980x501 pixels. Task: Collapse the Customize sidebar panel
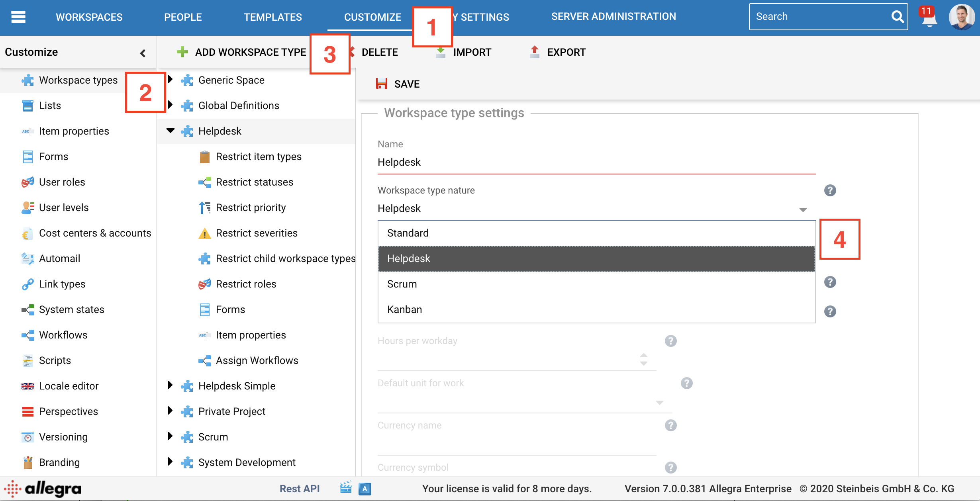click(143, 53)
